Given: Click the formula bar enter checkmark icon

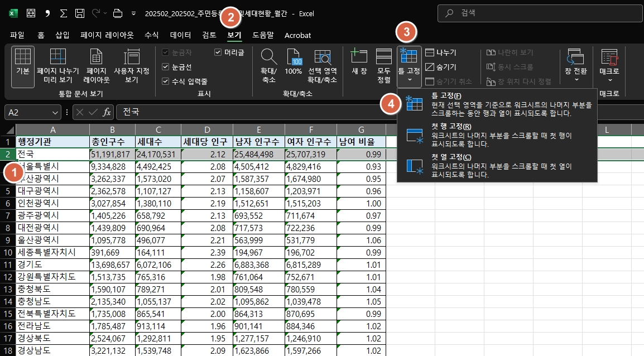Looking at the screenshot, I should [x=93, y=112].
